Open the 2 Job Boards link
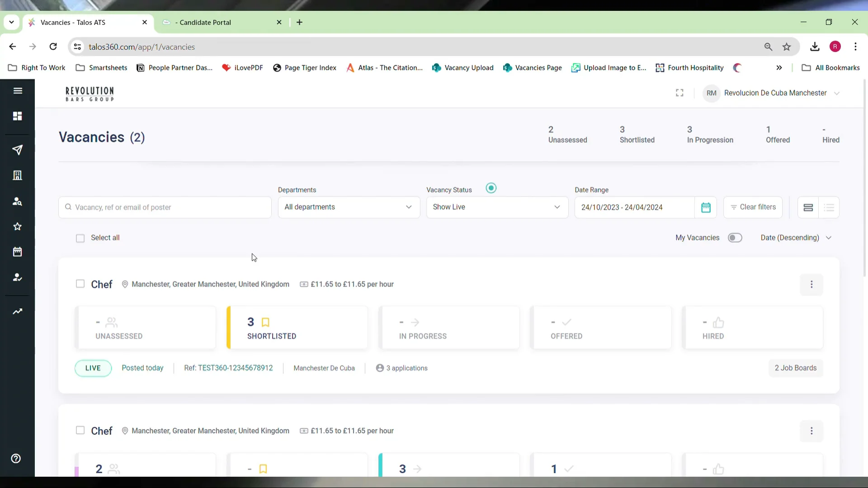This screenshot has width=868, height=488. coord(795,368)
